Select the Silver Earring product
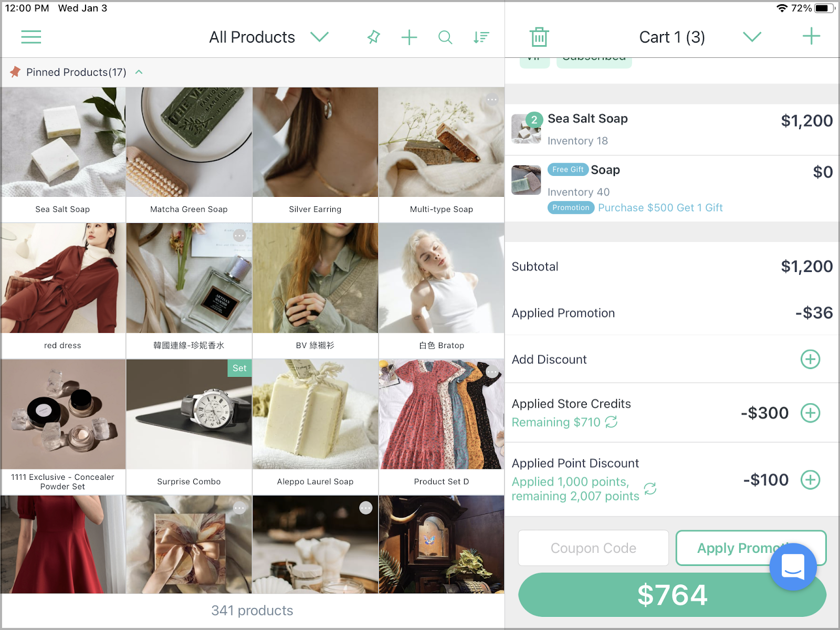Screen dimensions: 840x630 point(315,154)
